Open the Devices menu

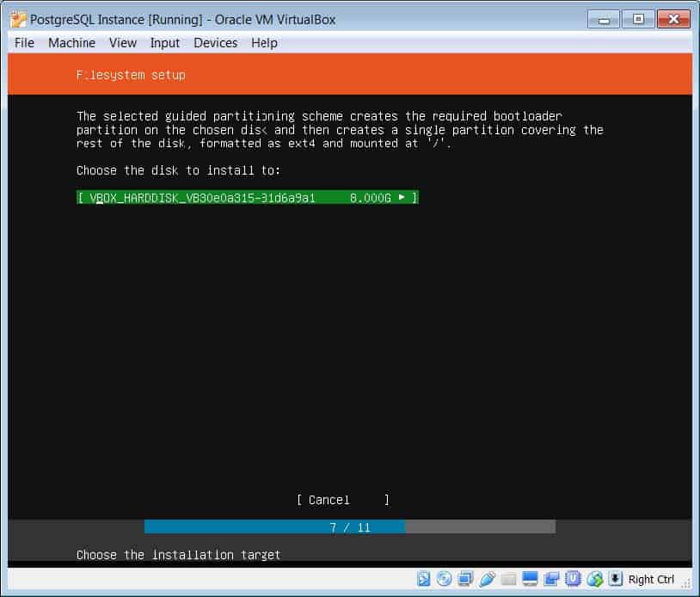point(215,43)
